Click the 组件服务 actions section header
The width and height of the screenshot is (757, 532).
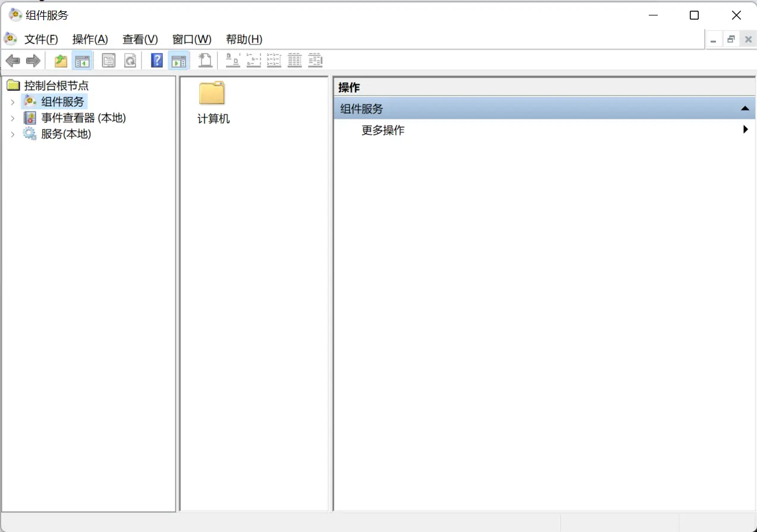point(544,109)
